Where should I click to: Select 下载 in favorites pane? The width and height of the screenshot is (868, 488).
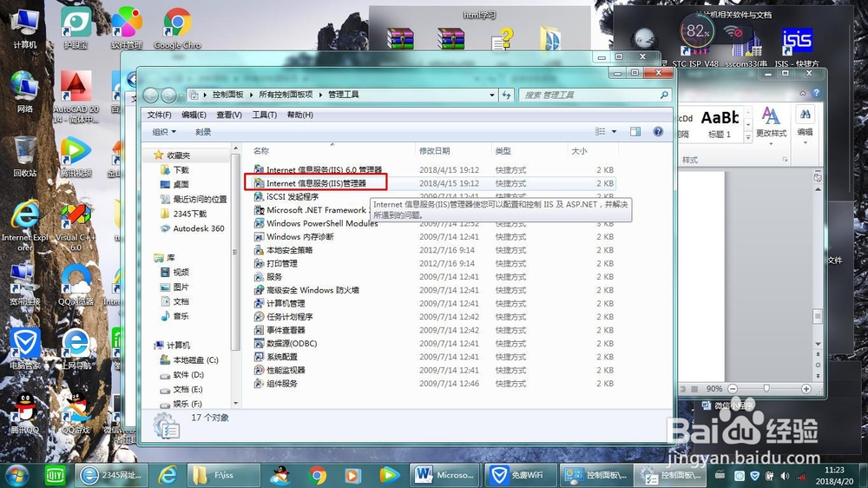click(x=175, y=169)
